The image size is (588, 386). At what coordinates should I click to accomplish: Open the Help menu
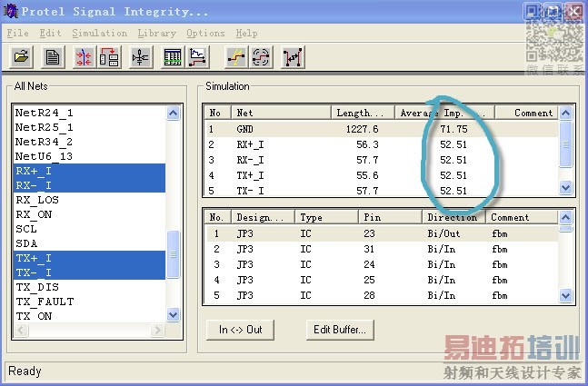click(246, 34)
